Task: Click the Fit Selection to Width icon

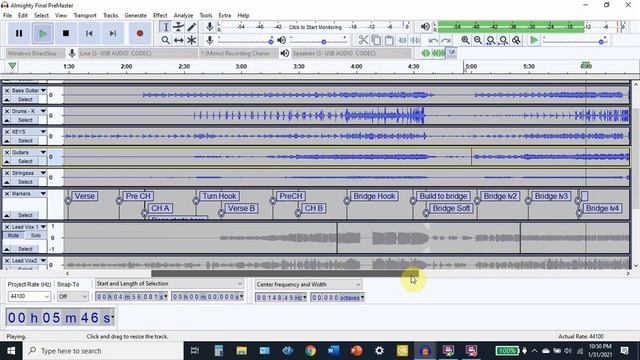Action: [x=491, y=40]
